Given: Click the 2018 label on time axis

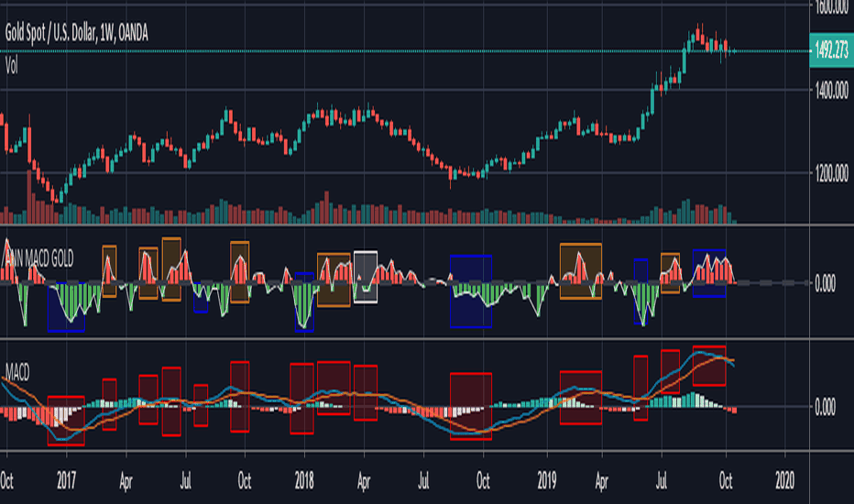Looking at the screenshot, I should tap(304, 480).
